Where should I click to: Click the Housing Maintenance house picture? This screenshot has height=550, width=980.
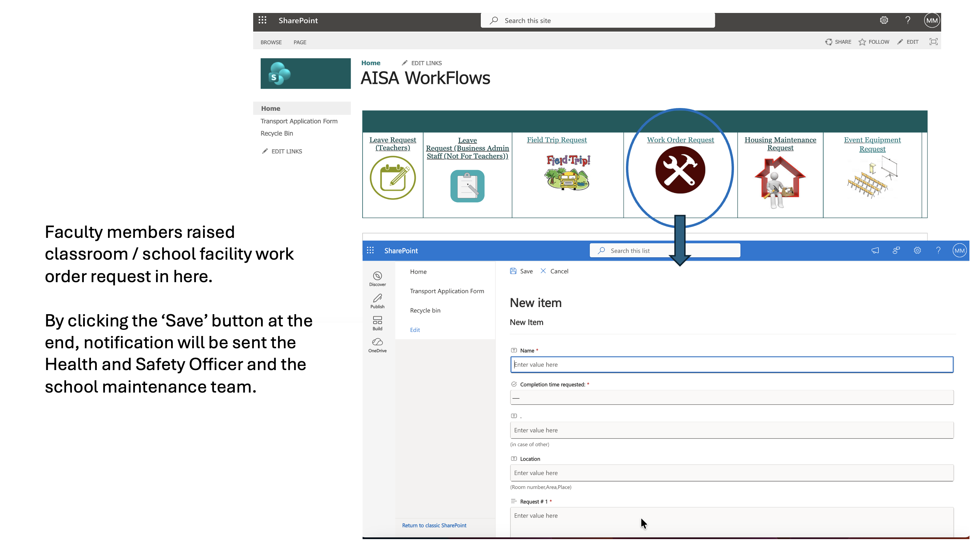tap(780, 183)
